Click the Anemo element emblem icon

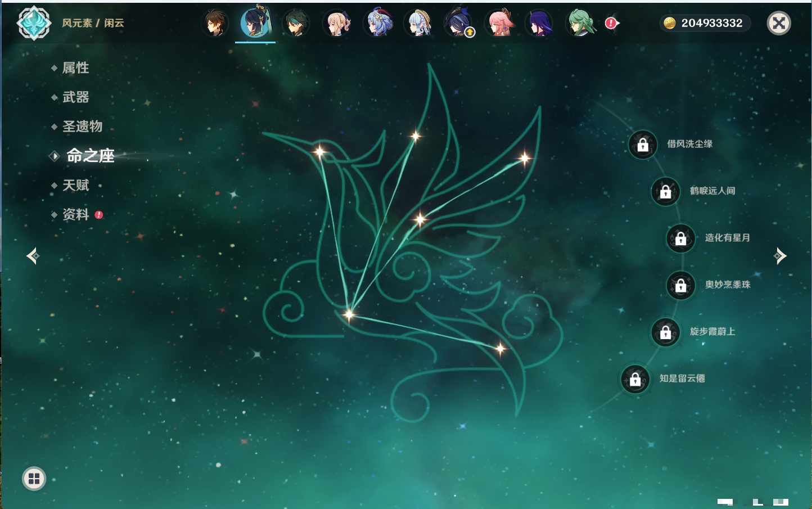(x=34, y=23)
